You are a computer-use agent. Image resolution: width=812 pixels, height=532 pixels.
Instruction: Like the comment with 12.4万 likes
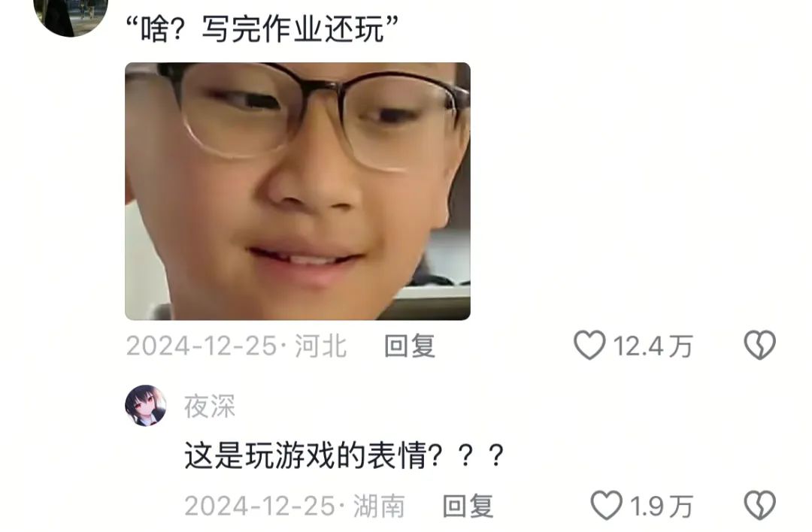(589, 345)
